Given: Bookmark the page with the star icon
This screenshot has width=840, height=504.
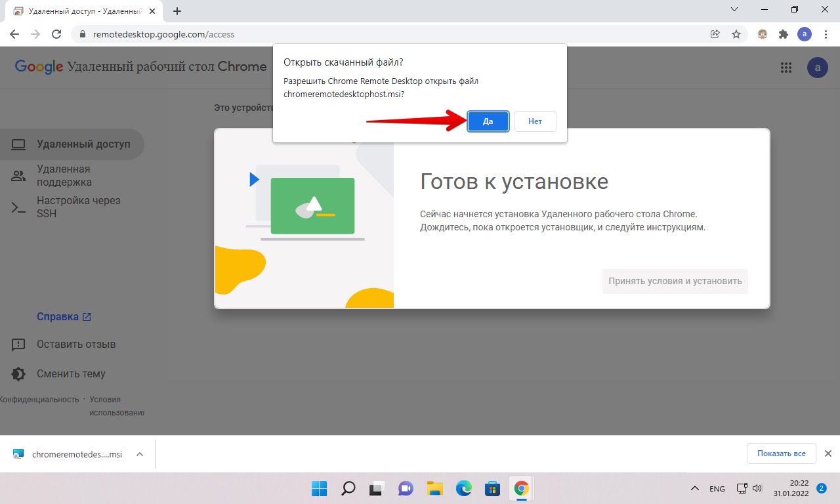Looking at the screenshot, I should [736, 34].
